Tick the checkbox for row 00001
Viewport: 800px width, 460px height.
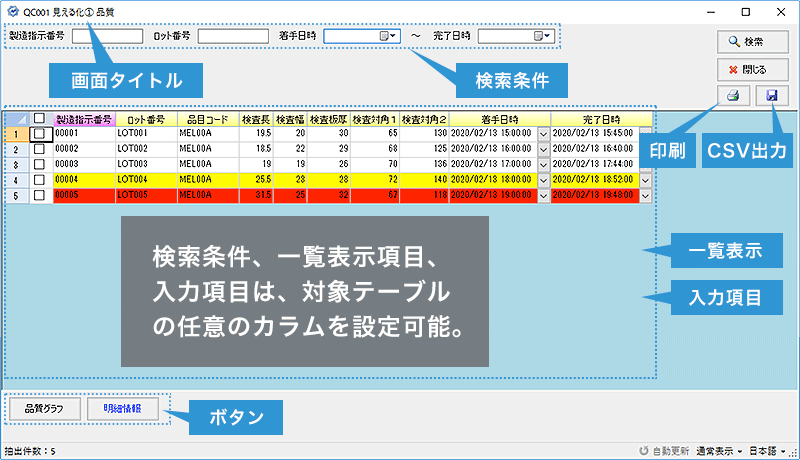[39, 132]
